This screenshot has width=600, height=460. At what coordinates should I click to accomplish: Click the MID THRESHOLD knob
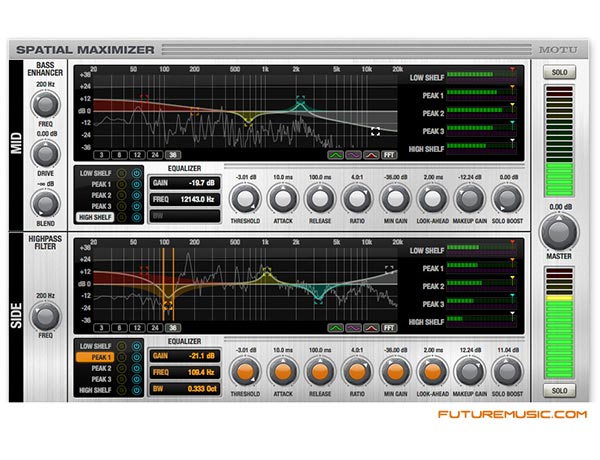pos(245,199)
